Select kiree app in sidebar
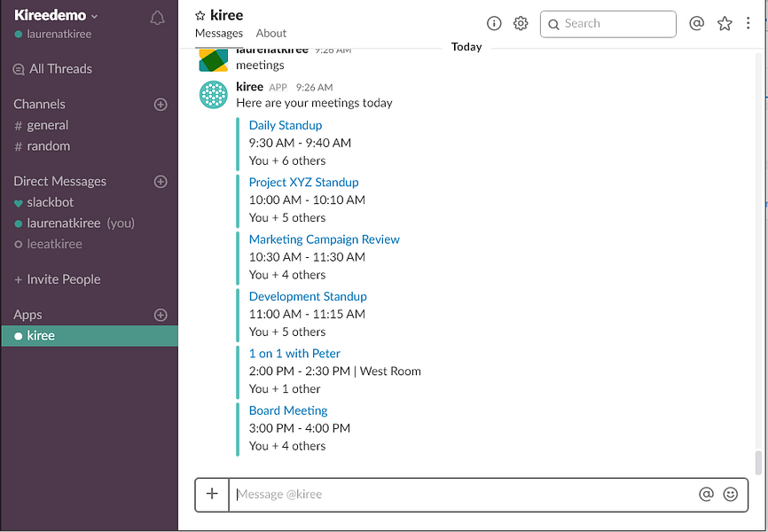Screen dimensions: 768x532 click(x=90, y=336)
